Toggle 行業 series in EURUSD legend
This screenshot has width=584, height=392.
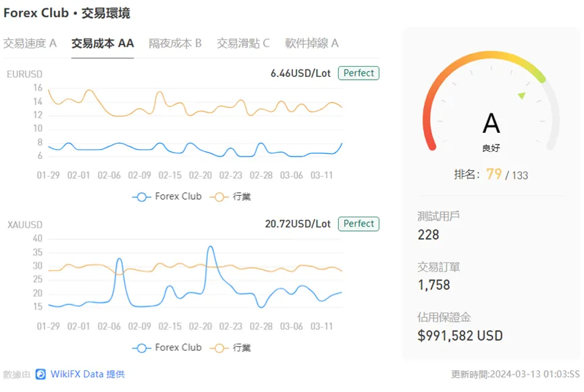point(230,196)
